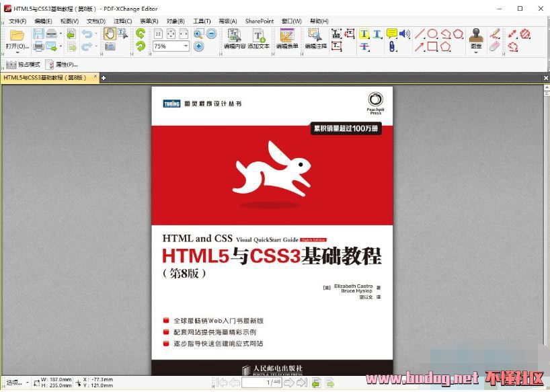Select the eraser tool
Viewport: 550px width, 392px height.
[494, 46]
